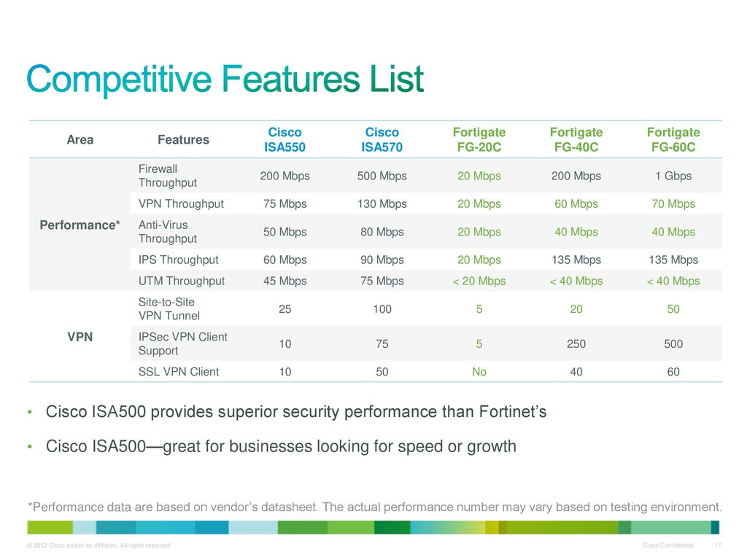Select the 'Performance*' area label
Image resolution: width=747 pixels, height=560 pixels.
(x=80, y=225)
